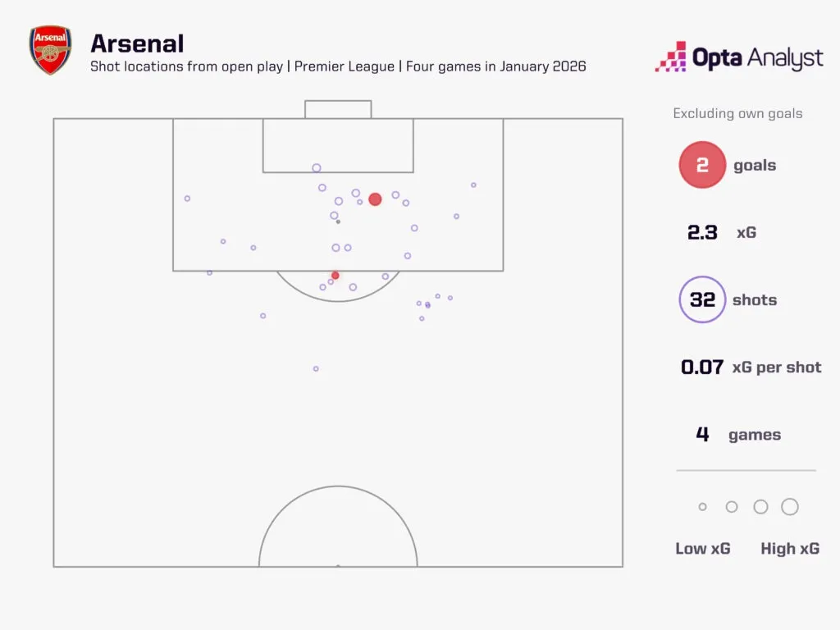Click the Arsenal club crest
This screenshot has height=630, width=840.
(48, 50)
